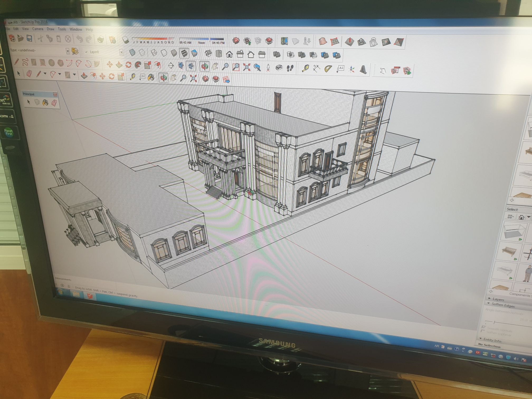532x399 pixels.
Task: Select the Eraser tool in Principal toolbar
Action: click(x=54, y=103)
